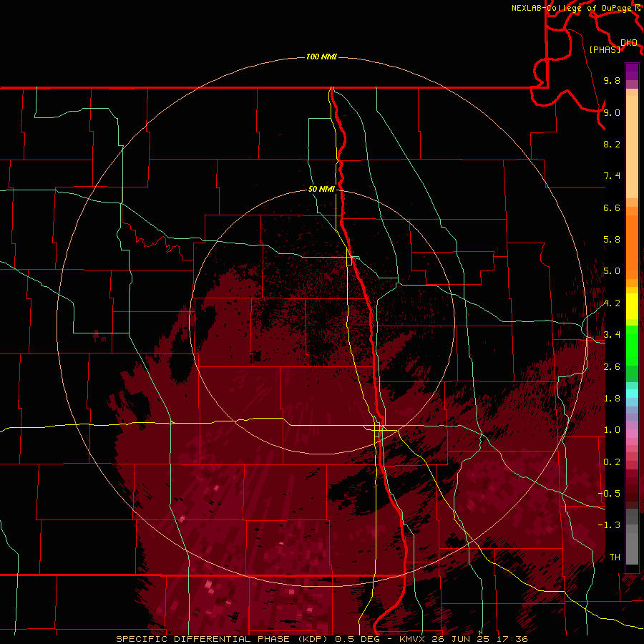
Task: Click the 8.2 value on the scale
Action: [612, 144]
